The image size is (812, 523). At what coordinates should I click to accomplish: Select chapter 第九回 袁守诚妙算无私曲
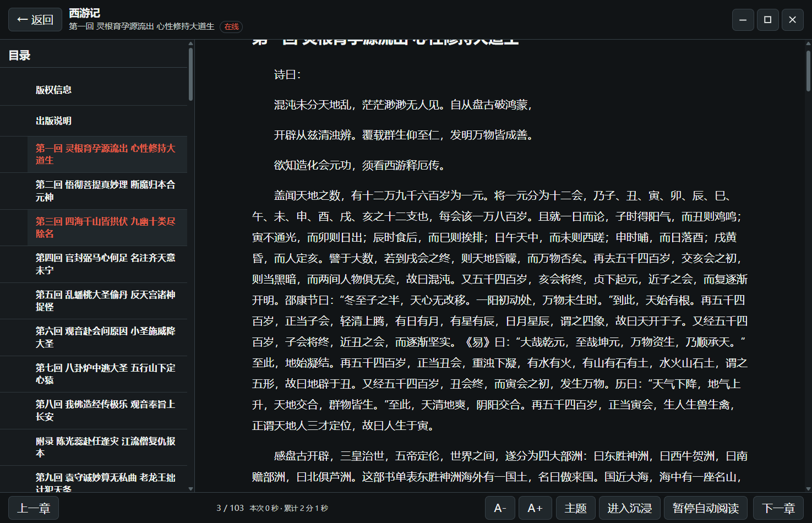107,480
